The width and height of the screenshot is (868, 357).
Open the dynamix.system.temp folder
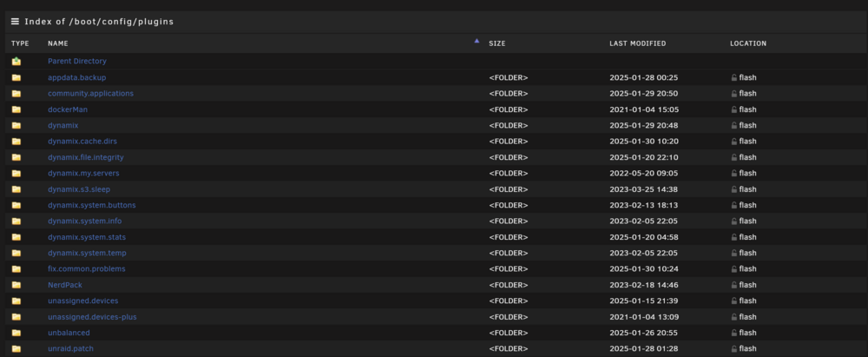tap(87, 254)
